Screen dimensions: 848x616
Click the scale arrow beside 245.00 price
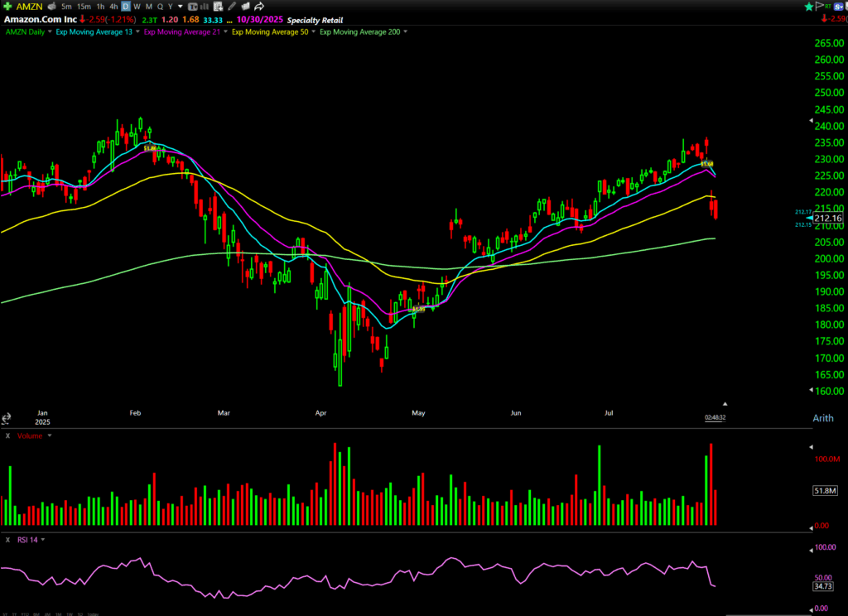point(811,121)
